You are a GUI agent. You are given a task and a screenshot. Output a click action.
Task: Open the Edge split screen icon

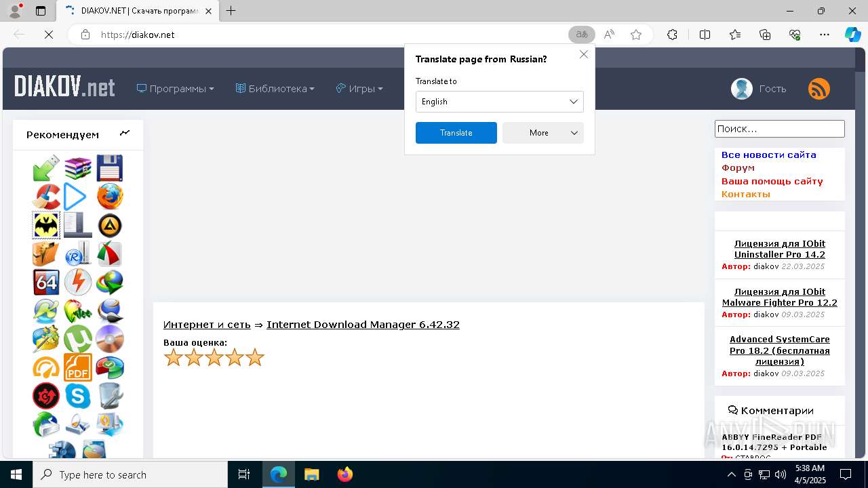(705, 35)
